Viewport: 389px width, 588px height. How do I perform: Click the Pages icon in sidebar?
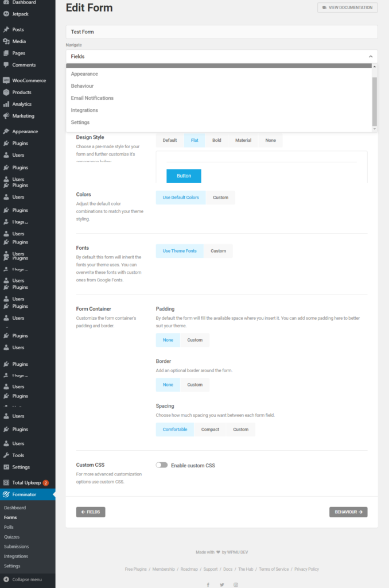(x=6, y=53)
